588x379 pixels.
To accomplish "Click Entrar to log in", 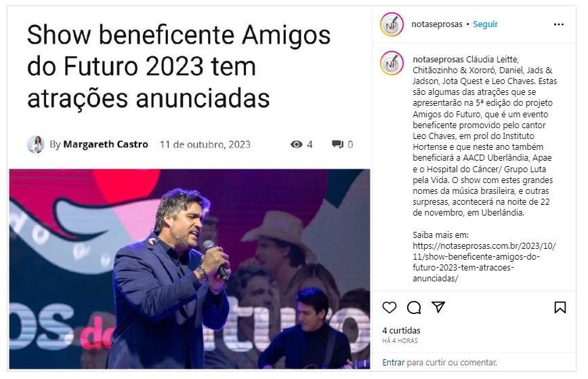I will coord(394,363).
